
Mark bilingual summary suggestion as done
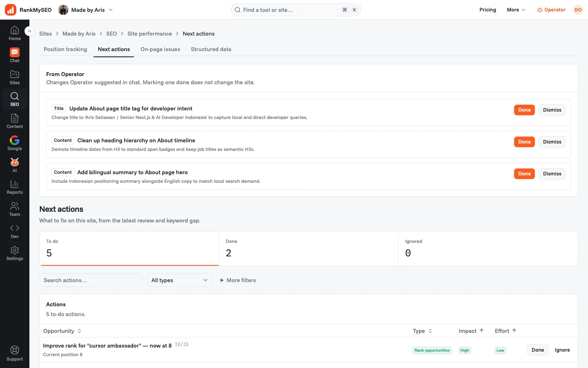coord(524,174)
